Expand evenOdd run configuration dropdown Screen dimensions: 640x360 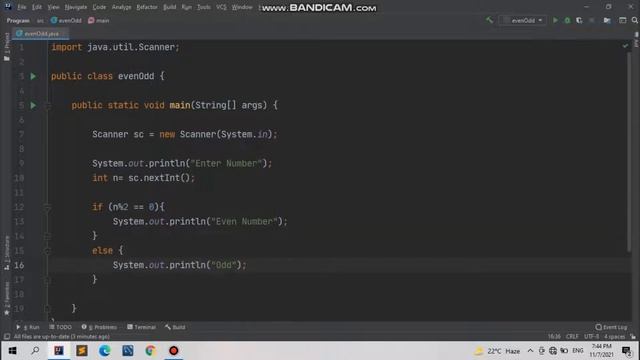point(523,20)
